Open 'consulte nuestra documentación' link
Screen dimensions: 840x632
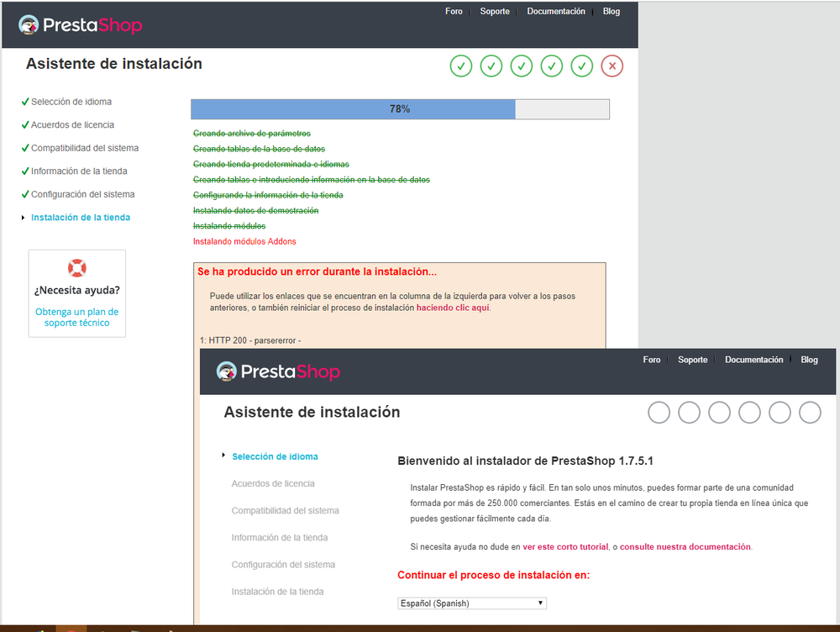click(685, 547)
